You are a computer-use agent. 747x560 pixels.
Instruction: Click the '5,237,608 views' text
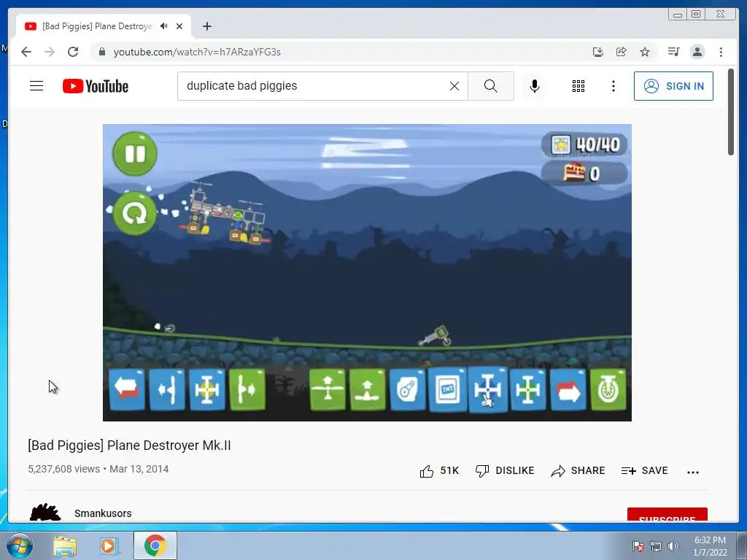point(64,469)
